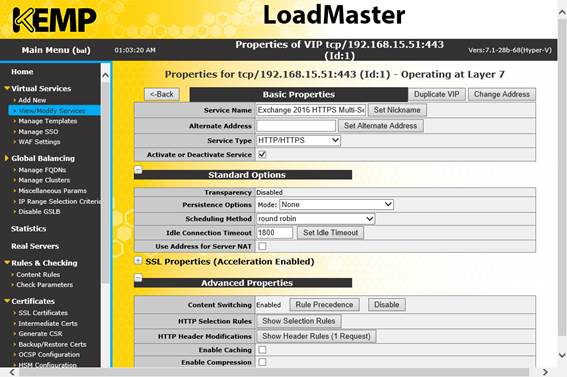Viewport: 567px width, 377px height.
Task: Focus the Idle Connection Timeout field
Action: coord(274,233)
